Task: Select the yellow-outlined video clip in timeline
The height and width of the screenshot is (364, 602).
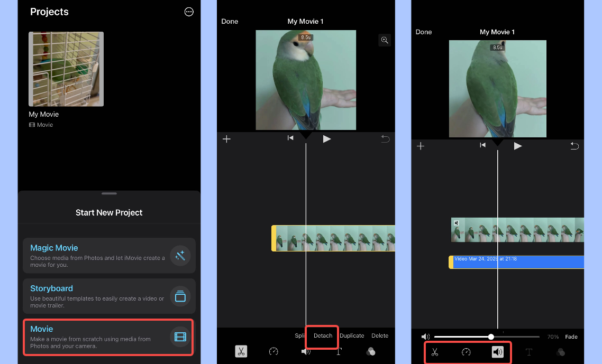Action: (333, 238)
